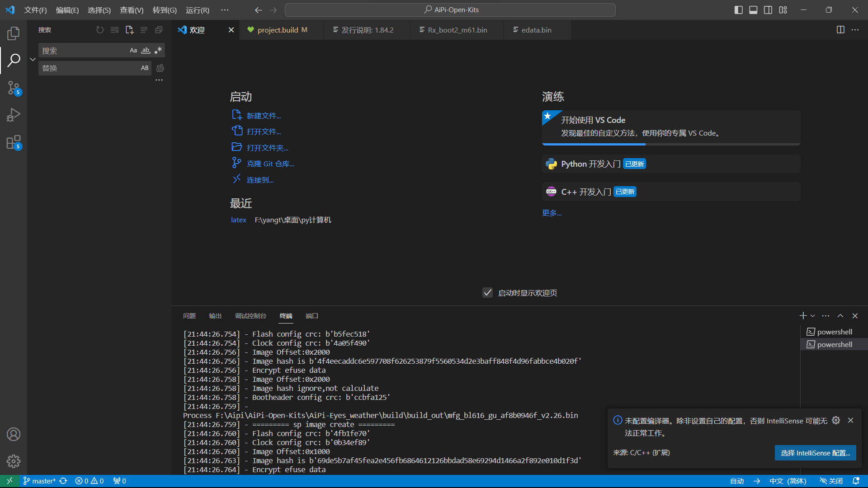Open Python 开发入门 walkthrough
Screen dimensions: 868x488
pyautogui.click(x=671, y=164)
